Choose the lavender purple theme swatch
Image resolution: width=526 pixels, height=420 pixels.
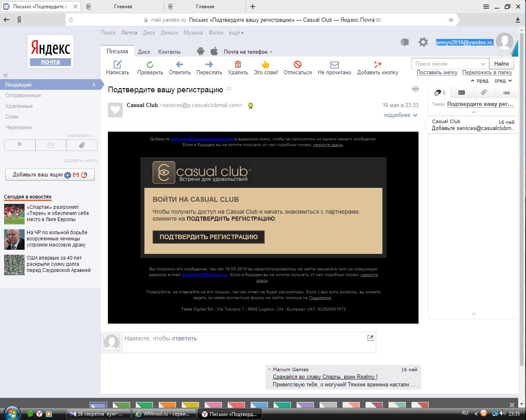pyautogui.click(x=305, y=405)
